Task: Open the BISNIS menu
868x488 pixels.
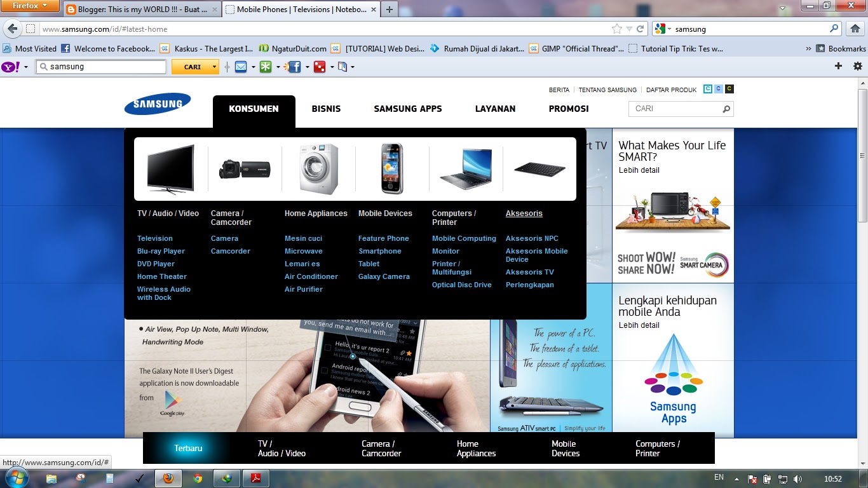Action: pos(326,109)
